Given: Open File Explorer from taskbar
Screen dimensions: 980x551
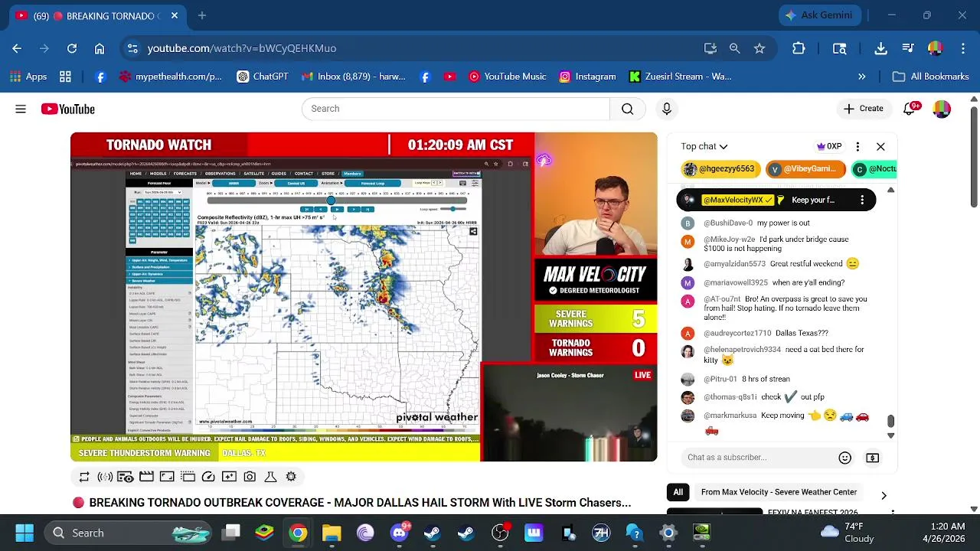Looking at the screenshot, I should [x=332, y=533].
